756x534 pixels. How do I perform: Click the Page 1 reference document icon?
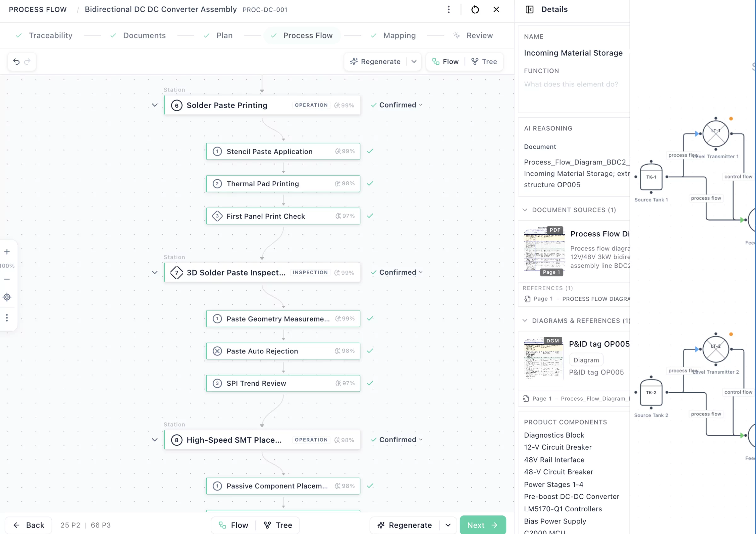tap(527, 299)
